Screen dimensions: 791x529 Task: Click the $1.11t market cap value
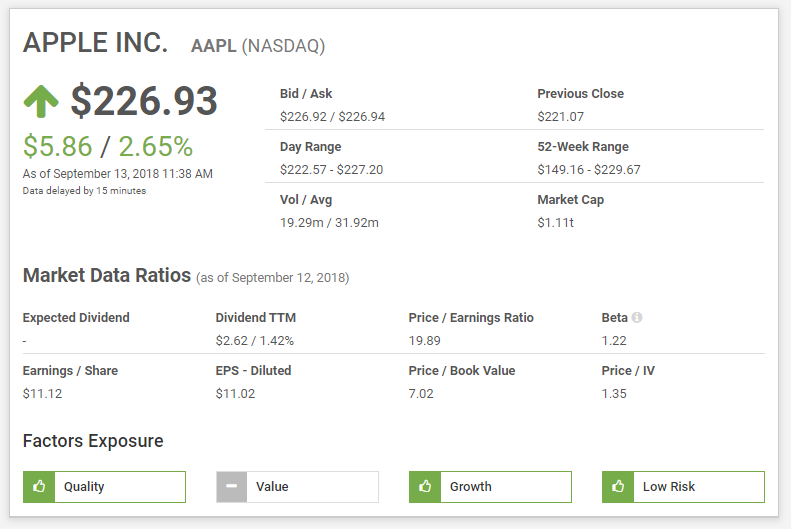(555, 223)
